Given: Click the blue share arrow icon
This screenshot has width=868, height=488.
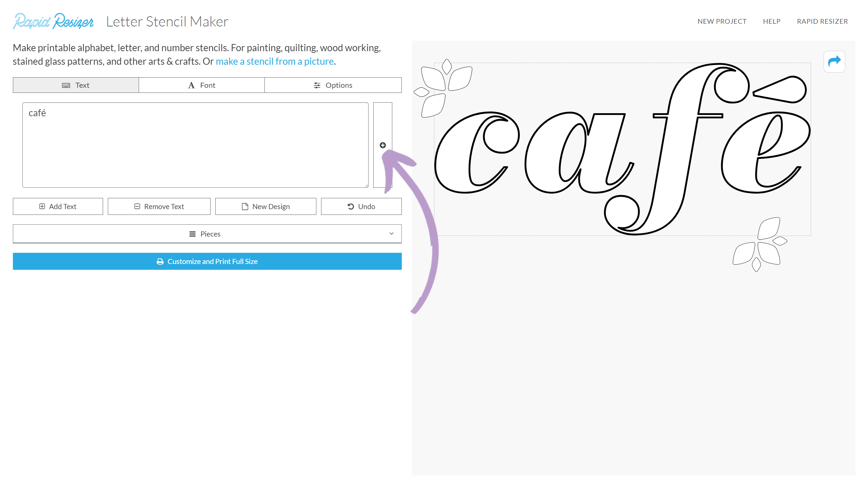Looking at the screenshot, I should point(834,61).
